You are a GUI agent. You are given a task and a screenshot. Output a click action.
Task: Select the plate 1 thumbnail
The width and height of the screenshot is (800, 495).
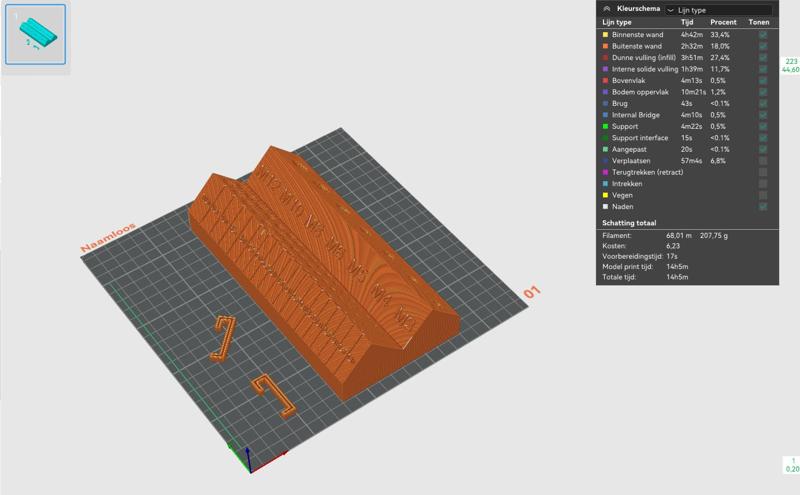(x=36, y=35)
